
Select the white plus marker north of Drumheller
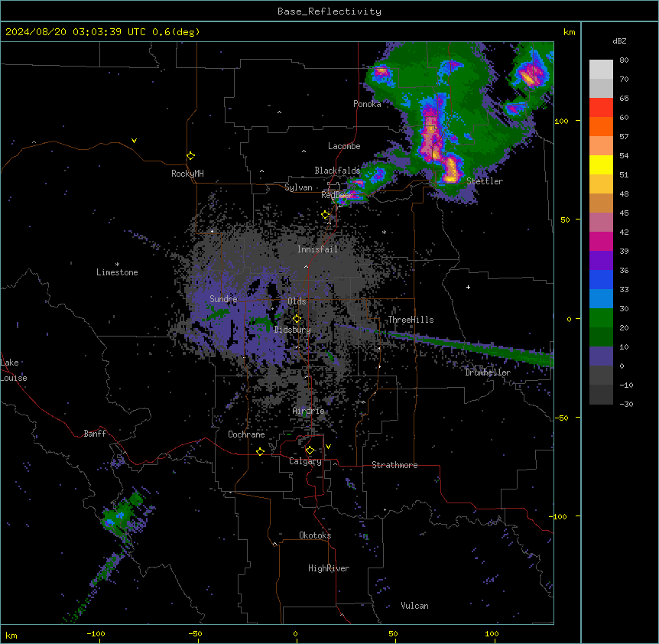tap(468, 287)
